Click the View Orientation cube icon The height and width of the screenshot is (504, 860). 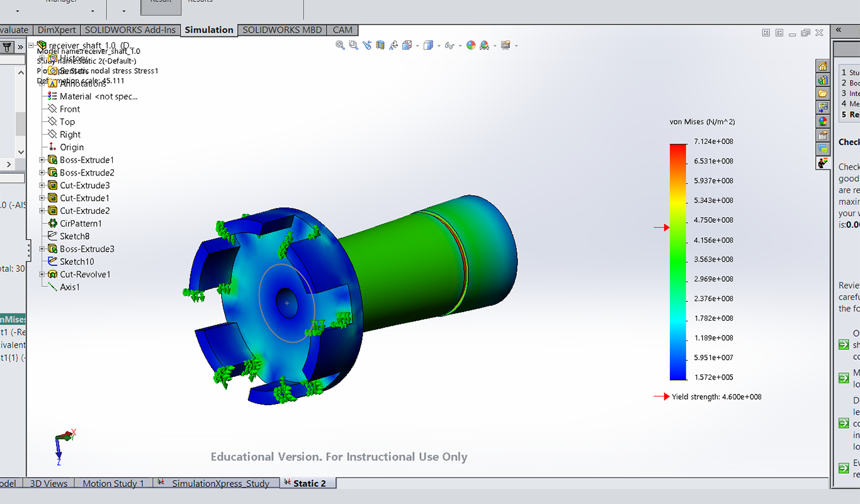pyautogui.click(x=407, y=45)
